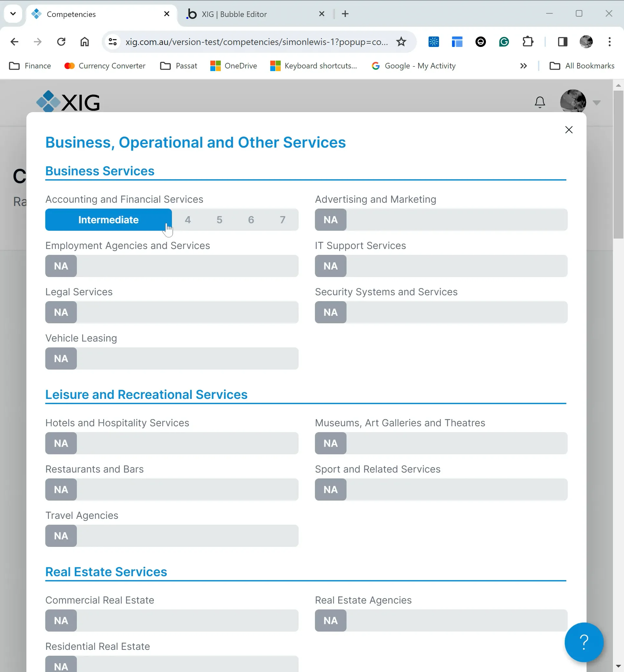624x672 pixels.
Task: Click NA for Security Systems and Services
Action: pos(331,312)
